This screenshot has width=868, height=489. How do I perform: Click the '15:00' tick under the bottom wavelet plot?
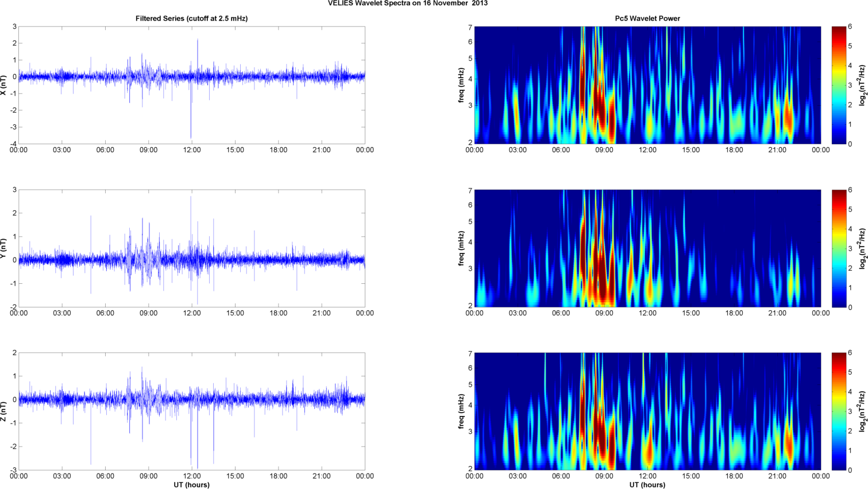point(691,476)
